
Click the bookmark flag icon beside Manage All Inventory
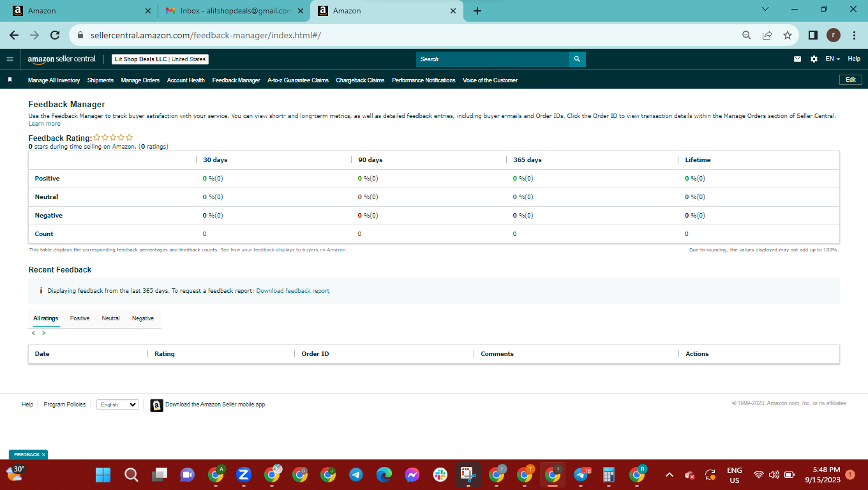(10, 80)
